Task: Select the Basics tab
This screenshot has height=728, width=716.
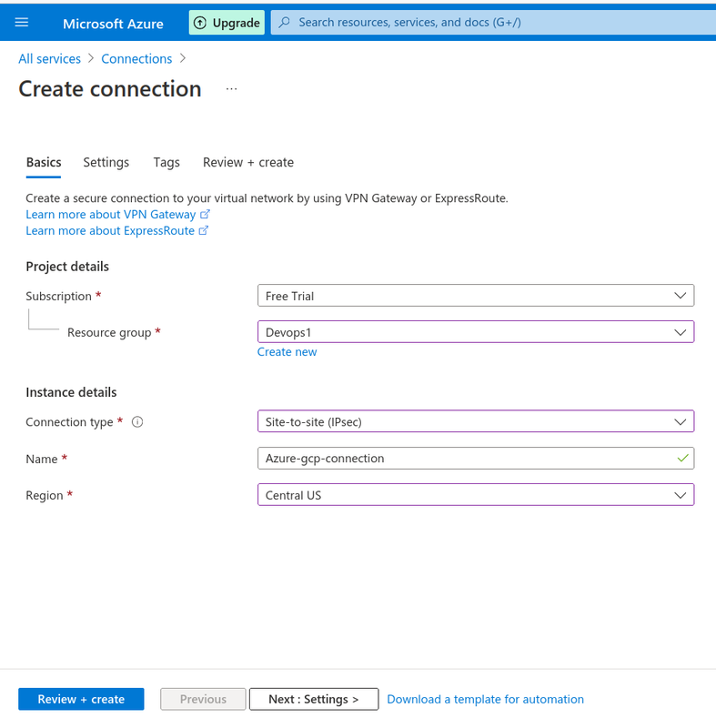Action: tap(44, 163)
